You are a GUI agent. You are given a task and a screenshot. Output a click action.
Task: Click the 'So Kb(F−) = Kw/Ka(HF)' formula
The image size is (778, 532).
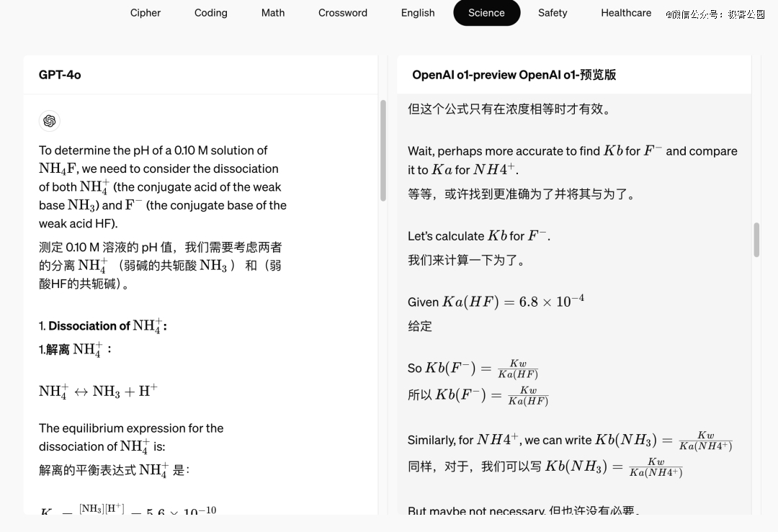[x=473, y=369]
